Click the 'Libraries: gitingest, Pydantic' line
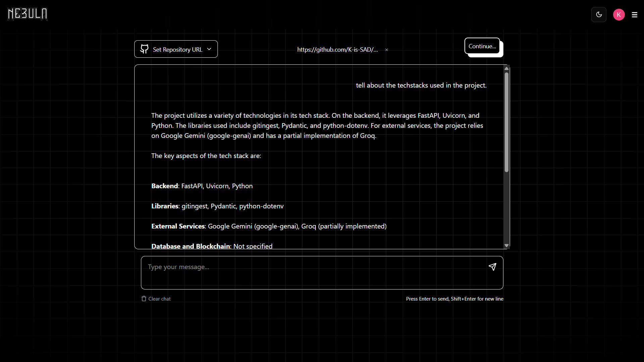 pyautogui.click(x=217, y=206)
